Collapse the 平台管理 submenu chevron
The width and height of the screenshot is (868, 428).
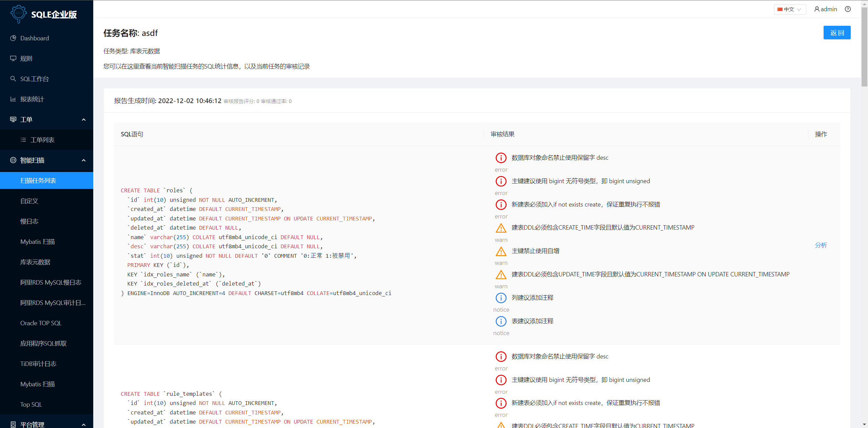tap(84, 425)
